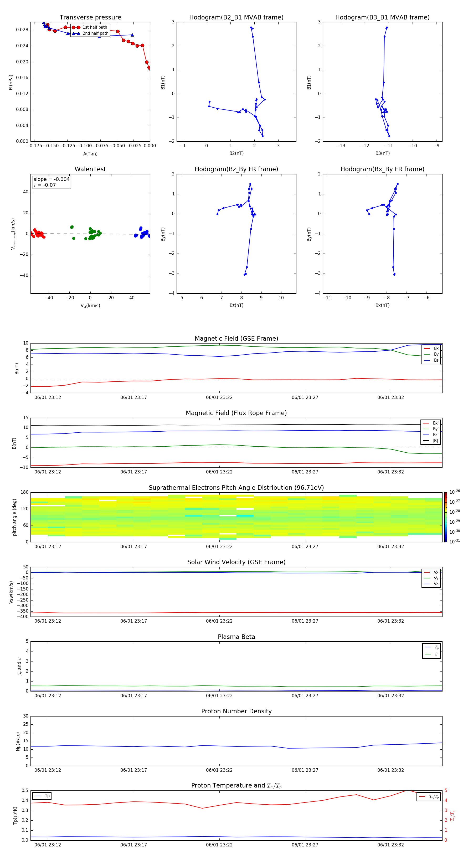Click the 'Magnetic Field (GSE Frame)' title
This screenshot has width=473, height=868.
coord(236,339)
